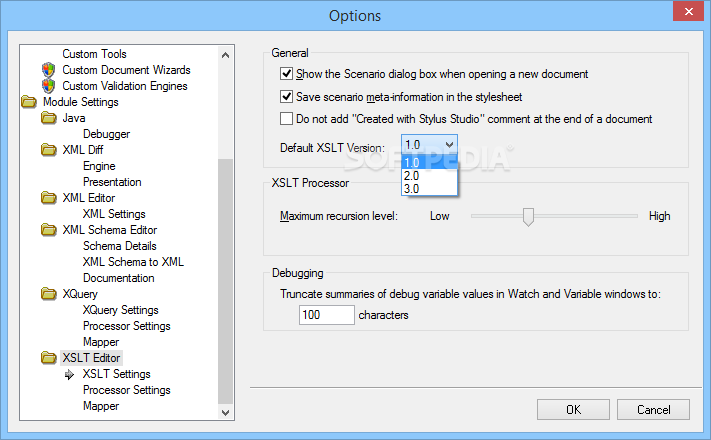Uncheck Save scenario meta-information checkbox
This screenshot has height=440, width=711.
[286, 97]
